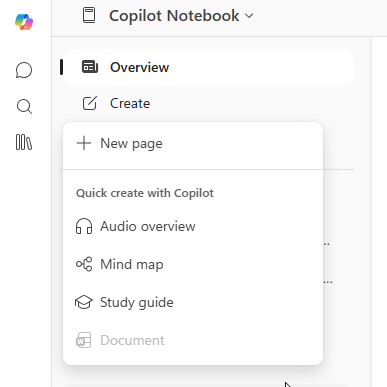The height and width of the screenshot is (387, 387).
Task: Open the Library books icon in sidebar
Action: (24, 142)
